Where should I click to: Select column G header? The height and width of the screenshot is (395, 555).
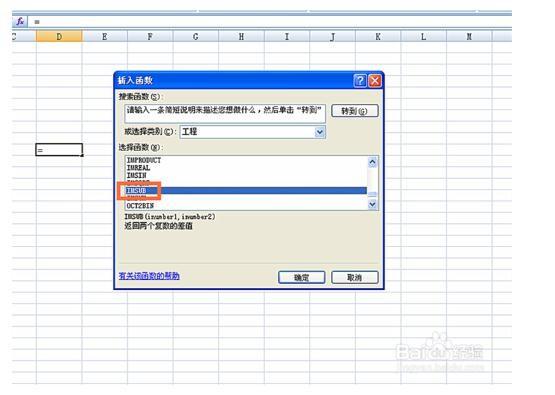point(196,36)
